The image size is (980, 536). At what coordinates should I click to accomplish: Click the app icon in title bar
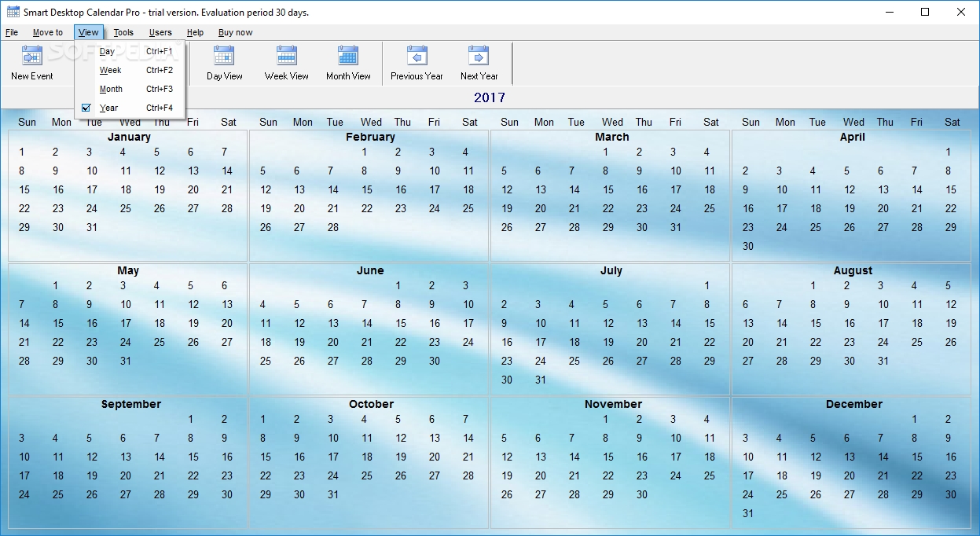tap(13, 12)
